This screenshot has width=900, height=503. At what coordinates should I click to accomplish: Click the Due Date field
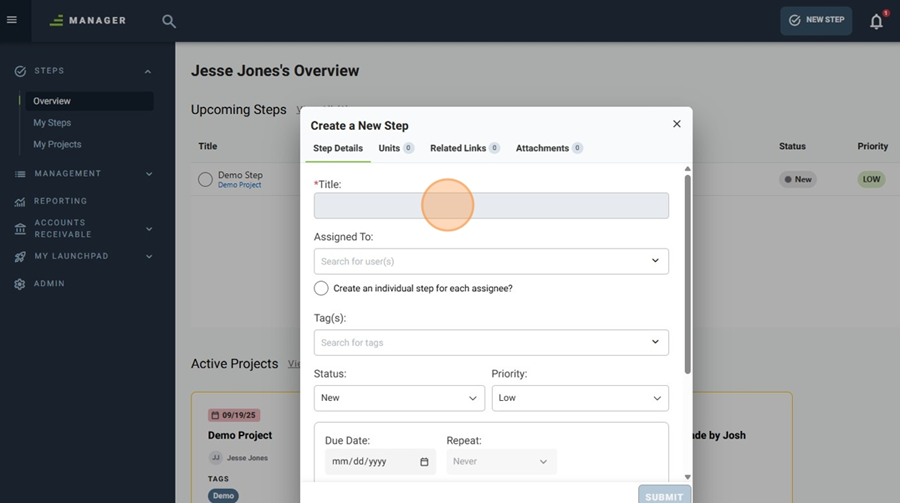pyautogui.click(x=381, y=462)
